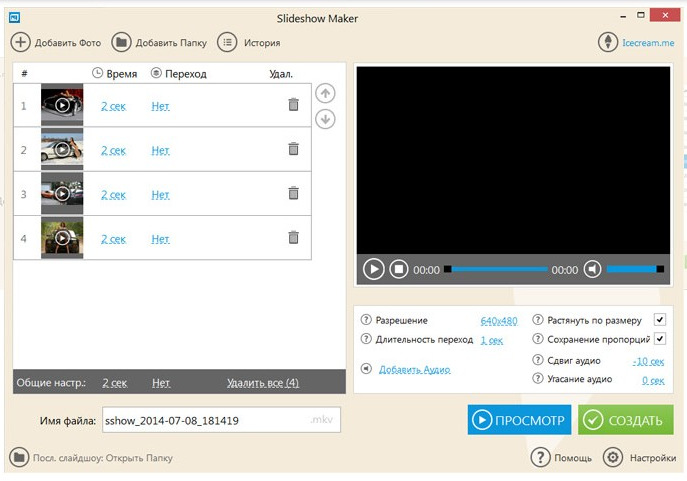This screenshot has height=481, width=687.
Task: Delete slide 4 with trash icon
Action: [x=294, y=237]
